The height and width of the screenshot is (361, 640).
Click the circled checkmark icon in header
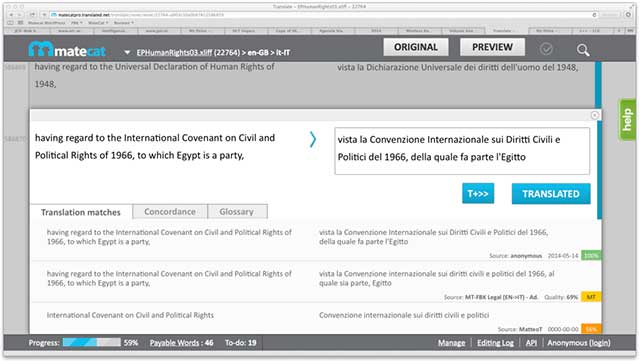pos(546,49)
